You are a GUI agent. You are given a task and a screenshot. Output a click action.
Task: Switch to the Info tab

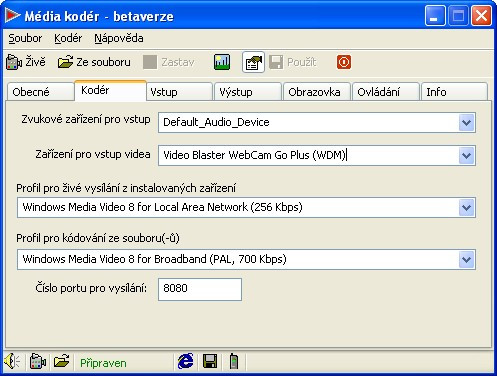[454, 92]
